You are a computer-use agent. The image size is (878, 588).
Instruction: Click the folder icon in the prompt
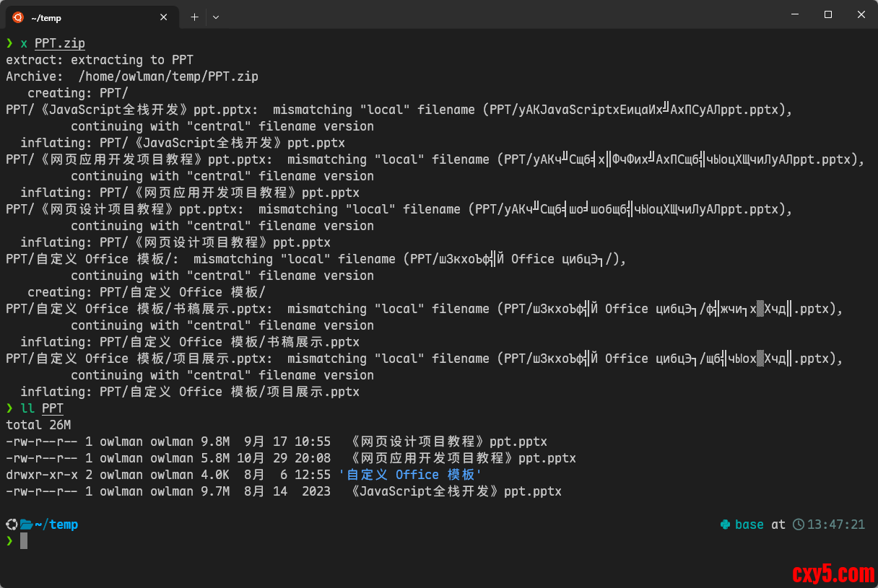click(x=27, y=525)
